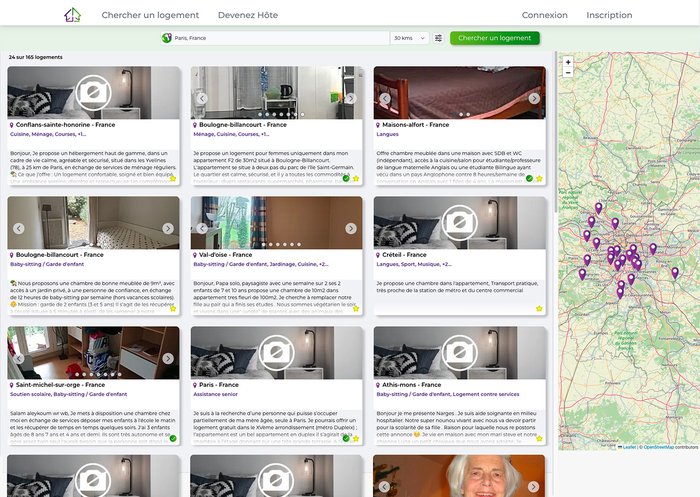Open the Saint-michel-sur-orge - France listing title
Screen dimensions: 700x497
(60, 384)
